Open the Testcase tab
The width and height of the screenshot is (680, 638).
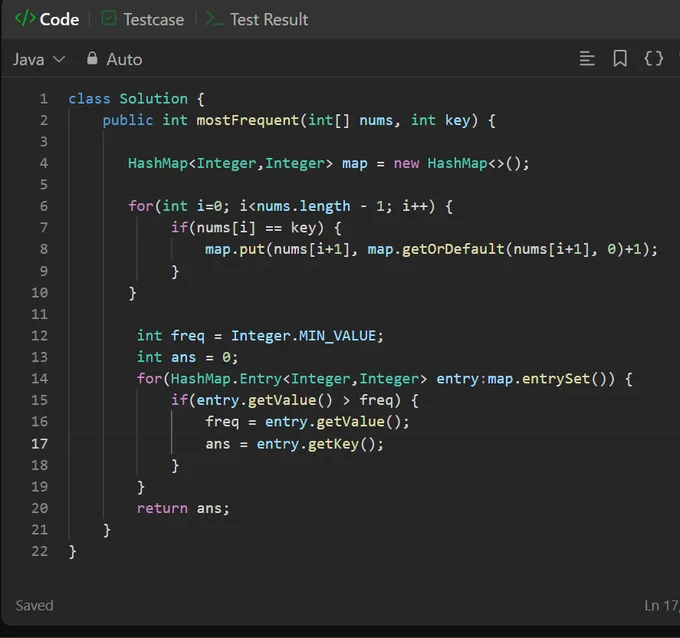pyautogui.click(x=143, y=20)
